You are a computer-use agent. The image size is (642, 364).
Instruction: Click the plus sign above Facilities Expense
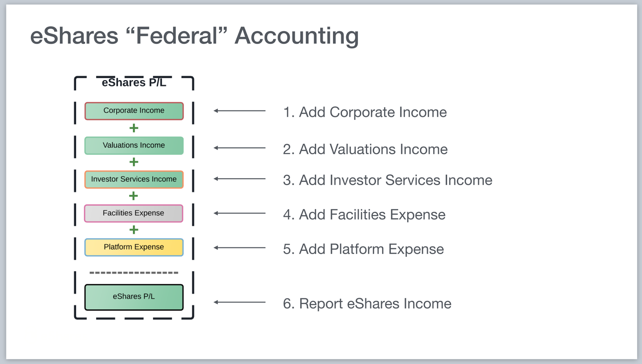134,196
